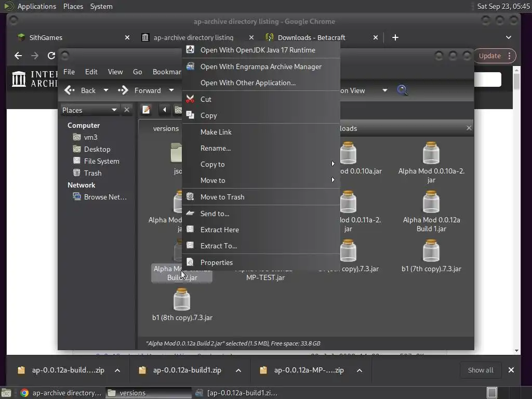The image size is (532, 399).
Task: Switch to the versions folder tab
Action: coord(166,129)
